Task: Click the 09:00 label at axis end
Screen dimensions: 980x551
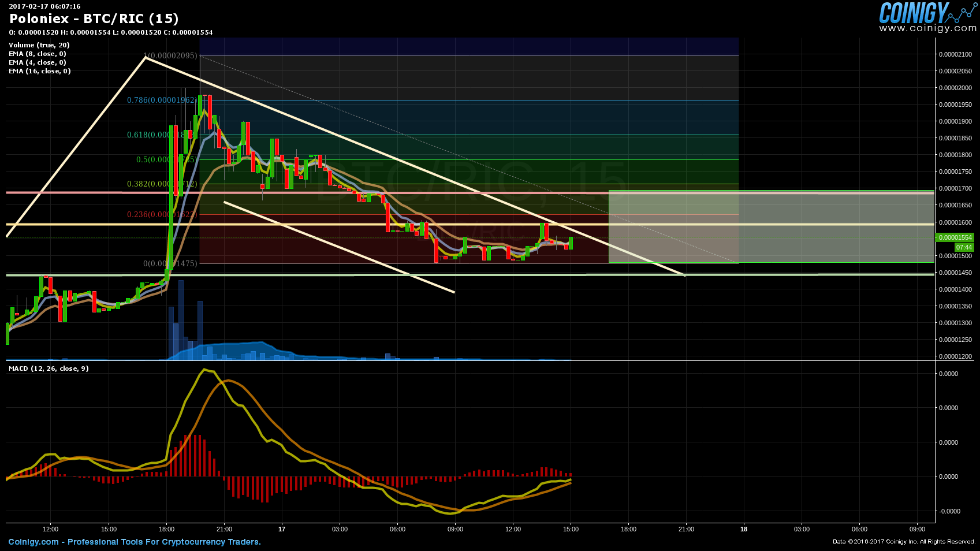Action: click(917, 529)
